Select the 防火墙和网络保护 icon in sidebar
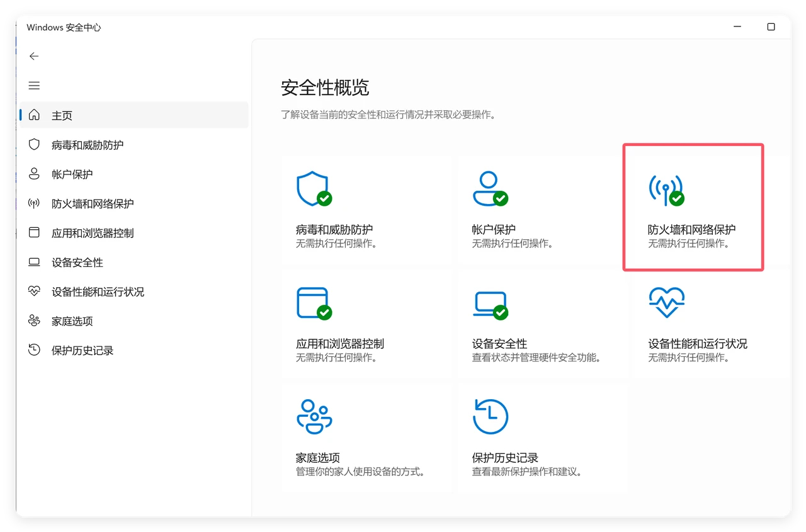This screenshot has height=532, width=806. (x=35, y=203)
